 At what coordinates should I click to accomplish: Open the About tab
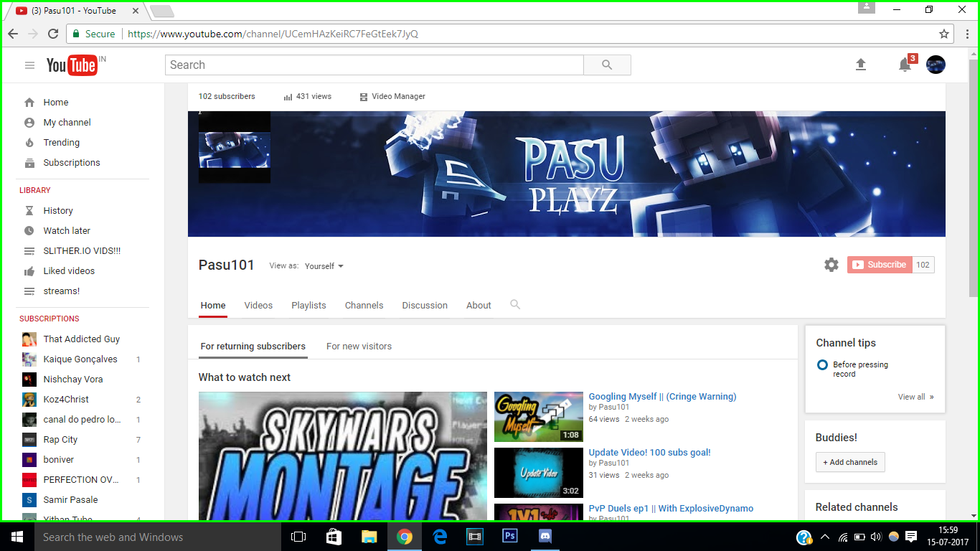point(479,305)
